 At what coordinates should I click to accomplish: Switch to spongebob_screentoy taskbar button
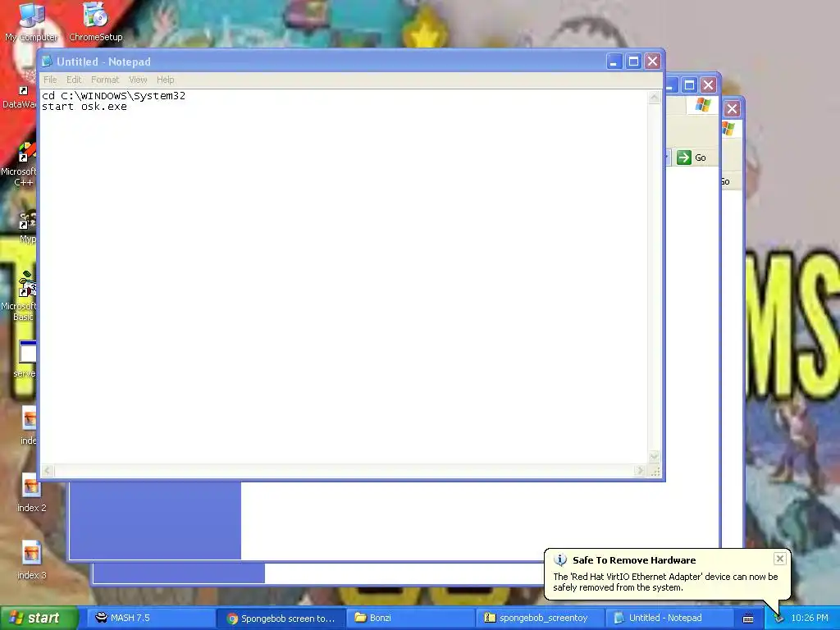540,619
